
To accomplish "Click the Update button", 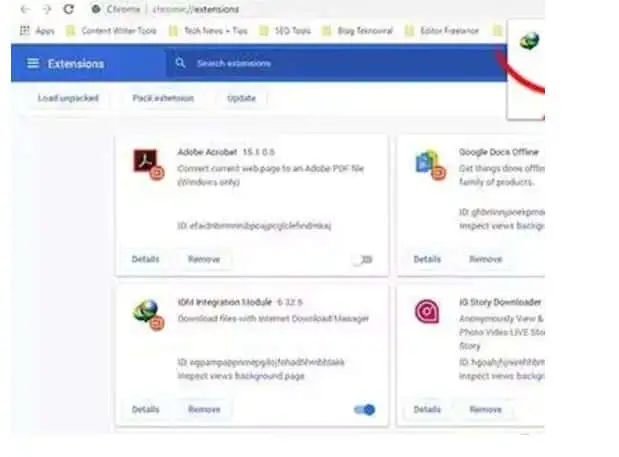I will tap(242, 98).
